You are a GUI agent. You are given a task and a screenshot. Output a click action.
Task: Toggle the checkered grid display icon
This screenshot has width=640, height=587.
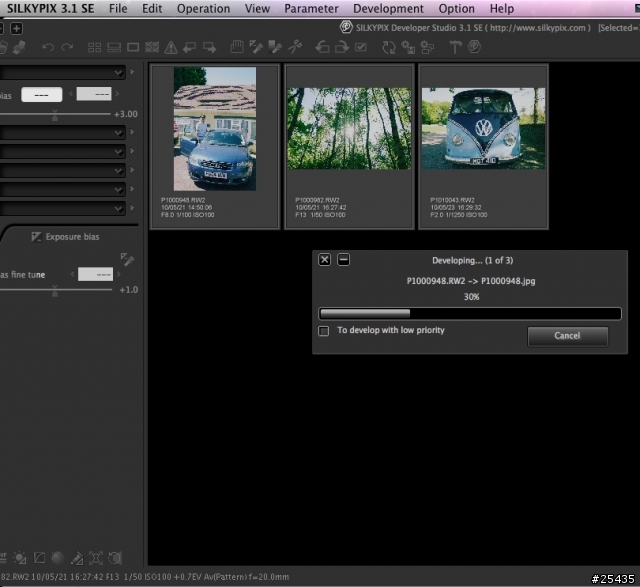152,47
